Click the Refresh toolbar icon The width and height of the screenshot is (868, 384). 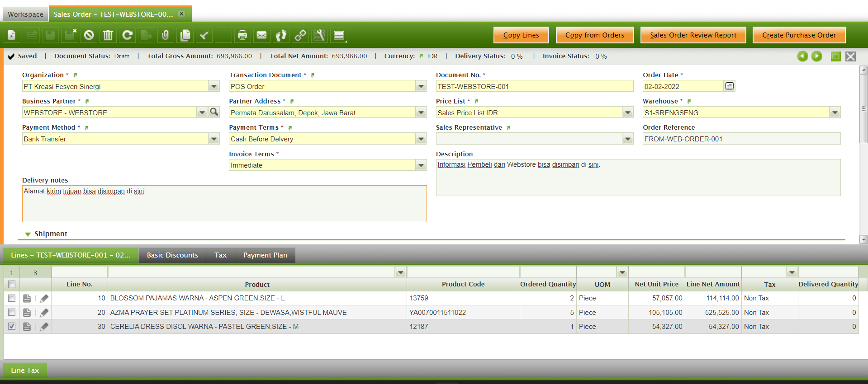(128, 35)
